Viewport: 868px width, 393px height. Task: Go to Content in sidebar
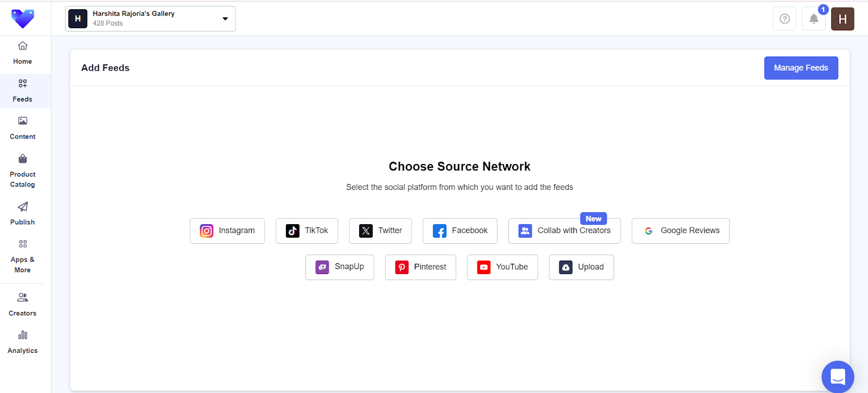[x=23, y=128]
